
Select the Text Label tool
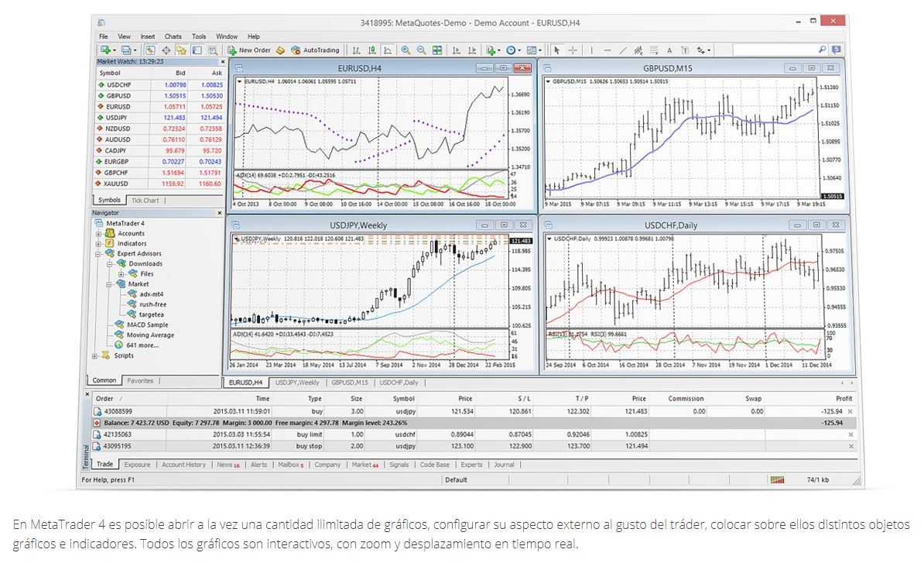tap(685, 50)
